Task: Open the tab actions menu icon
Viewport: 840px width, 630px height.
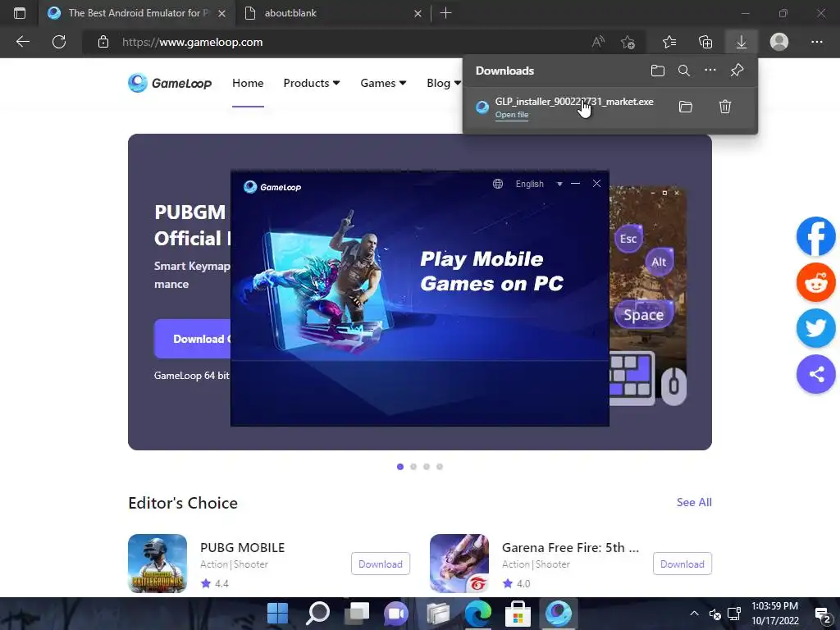Action: point(20,13)
